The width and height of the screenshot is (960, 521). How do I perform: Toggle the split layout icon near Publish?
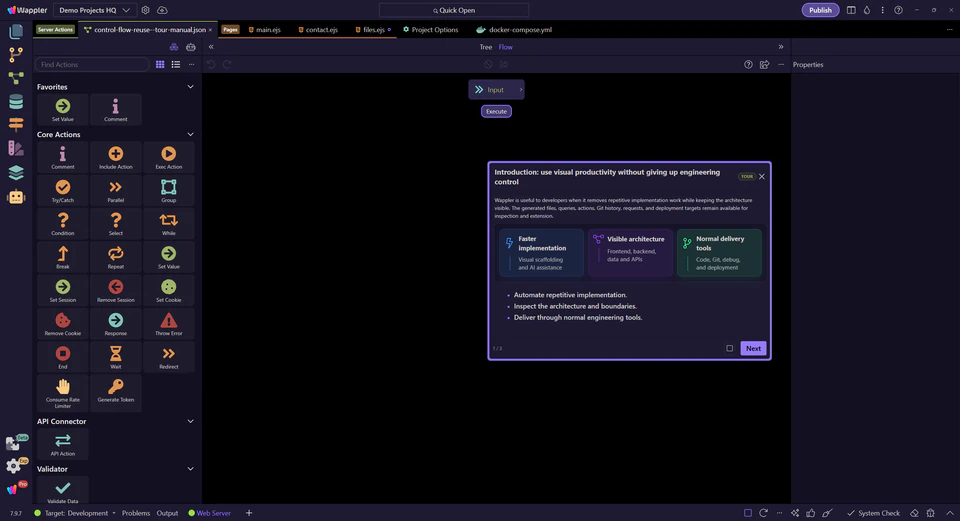click(x=851, y=10)
